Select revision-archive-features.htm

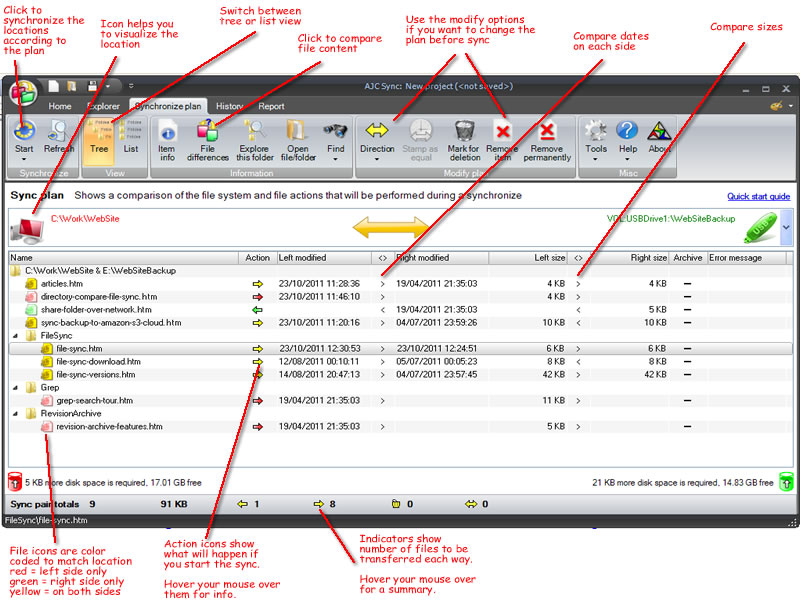pos(401,427)
